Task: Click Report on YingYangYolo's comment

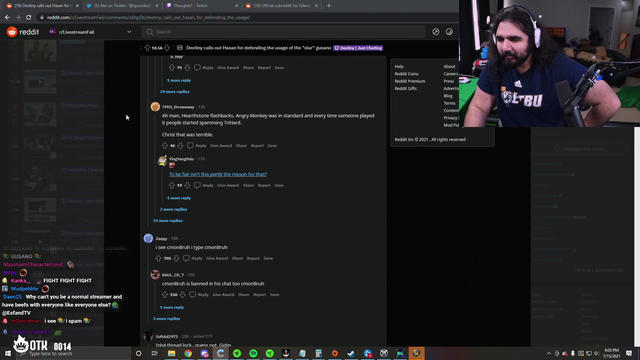Action: click(x=264, y=185)
